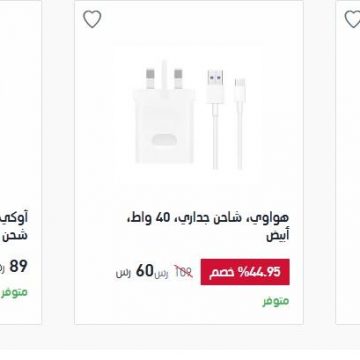
Task: Click the blank area of the right product card
Action: coord(348,167)
